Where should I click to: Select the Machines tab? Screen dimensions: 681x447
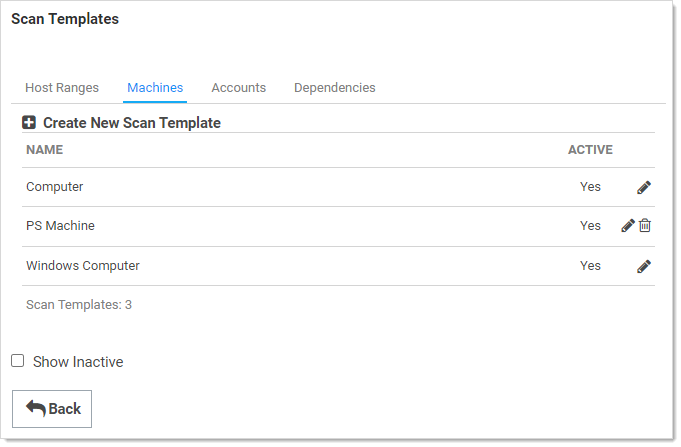point(155,88)
